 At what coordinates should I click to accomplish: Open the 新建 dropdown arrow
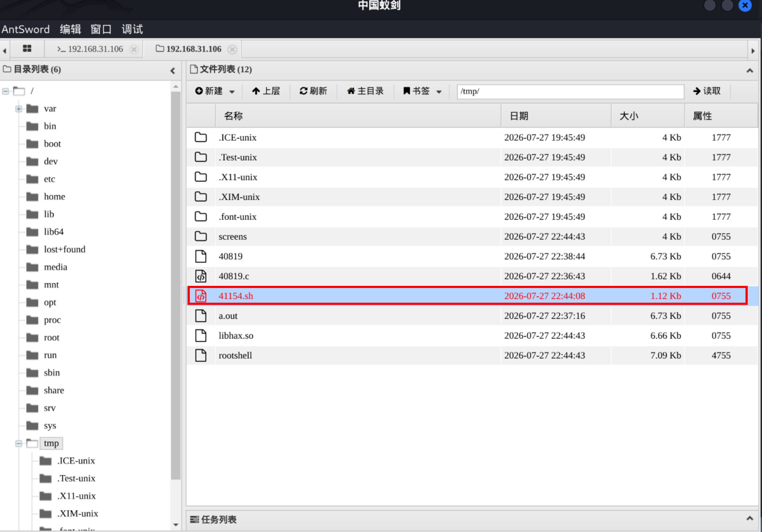click(x=232, y=92)
